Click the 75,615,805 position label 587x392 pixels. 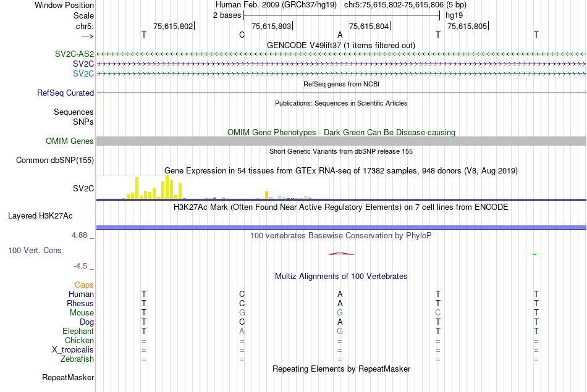pyautogui.click(x=467, y=26)
